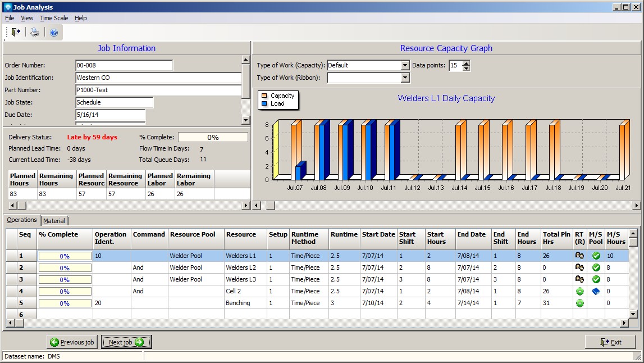
Task: Click the Next job button
Action: point(126,342)
